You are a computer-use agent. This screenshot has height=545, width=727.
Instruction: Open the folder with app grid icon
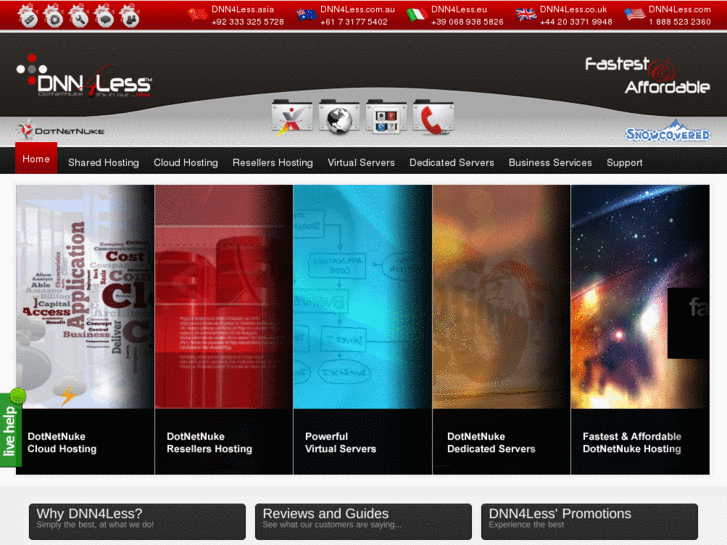coord(386,117)
